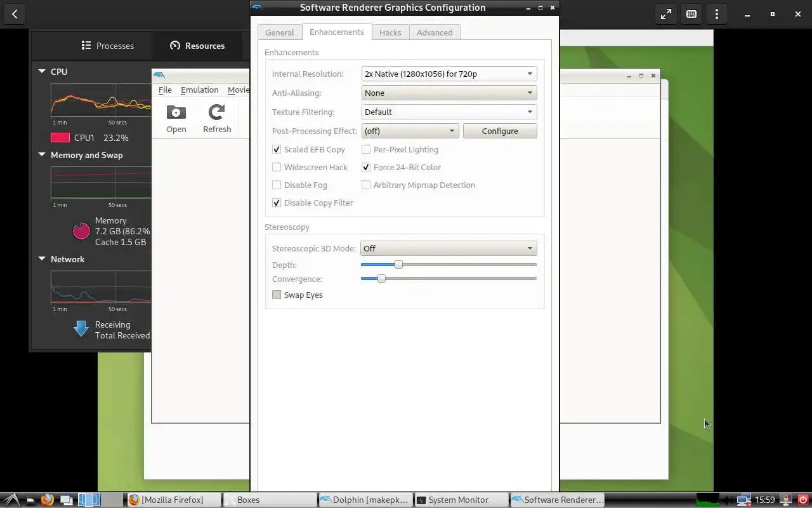This screenshot has width=812, height=508.
Task: Open the file manager panel launcher
Action: pyautogui.click(x=30, y=500)
